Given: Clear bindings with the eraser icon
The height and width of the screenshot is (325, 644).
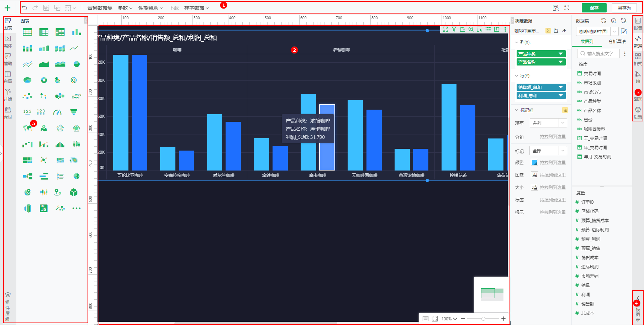Looking at the screenshot, I should click(x=564, y=31).
